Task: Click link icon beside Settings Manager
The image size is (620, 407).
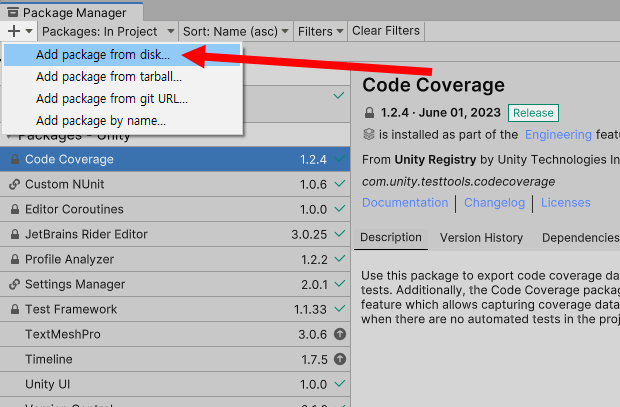Action: pyautogui.click(x=15, y=284)
